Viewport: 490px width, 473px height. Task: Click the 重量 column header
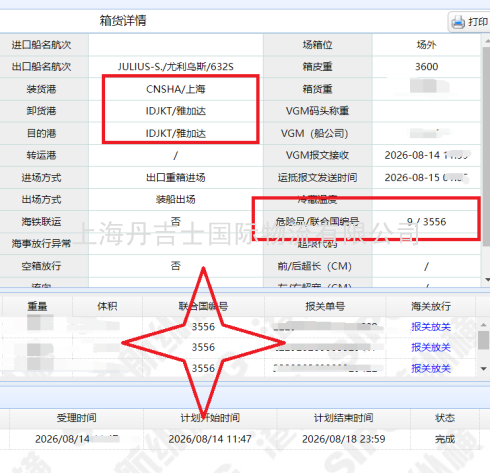pos(37,306)
